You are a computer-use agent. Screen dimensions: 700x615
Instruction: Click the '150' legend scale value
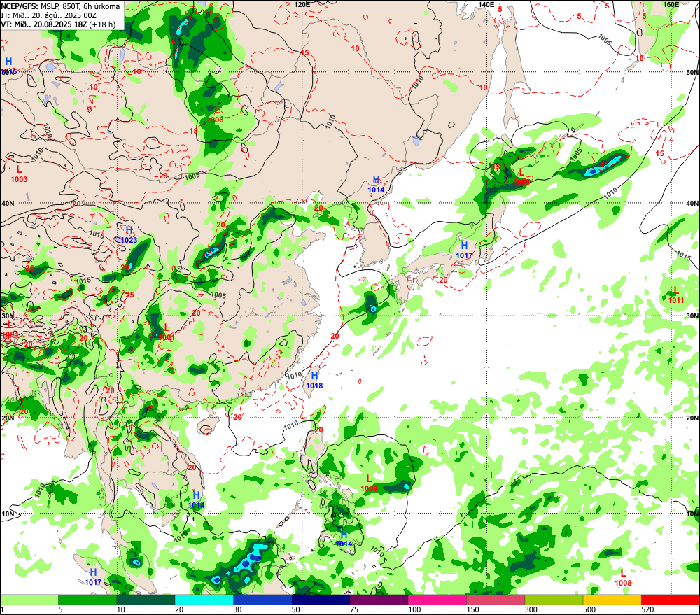pos(472,609)
